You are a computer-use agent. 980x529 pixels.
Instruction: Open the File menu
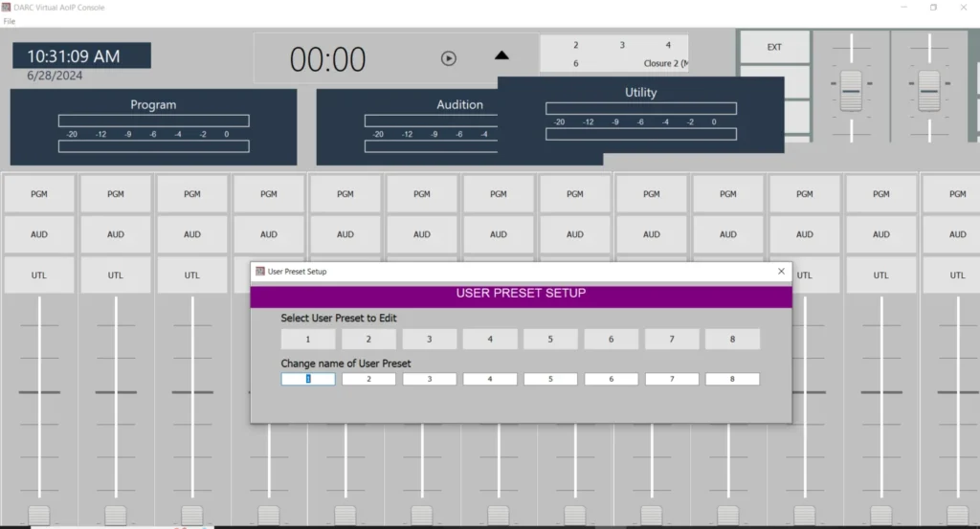pyautogui.click(x=9, y=21)
